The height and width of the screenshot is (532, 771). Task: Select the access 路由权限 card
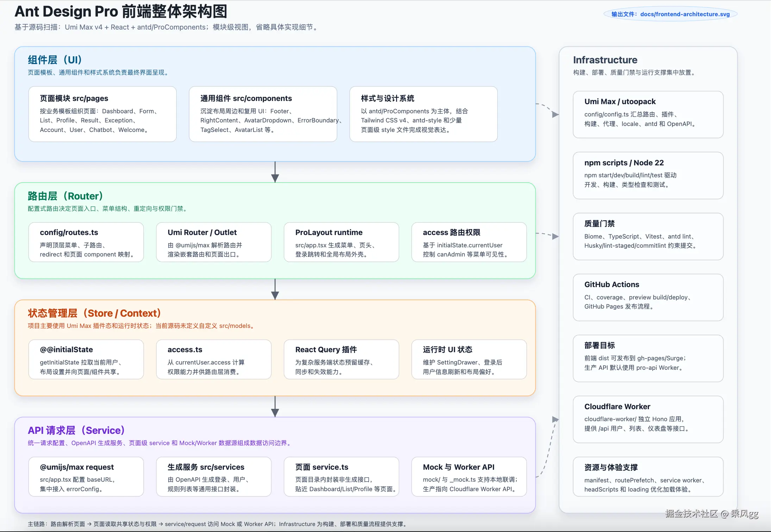click(469, 242)
